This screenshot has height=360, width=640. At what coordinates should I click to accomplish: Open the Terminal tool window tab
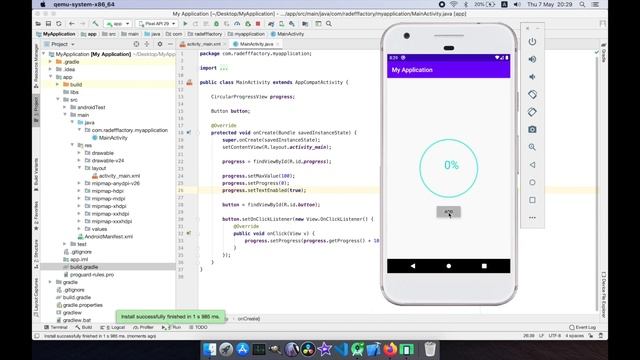(x=56, y=327)
